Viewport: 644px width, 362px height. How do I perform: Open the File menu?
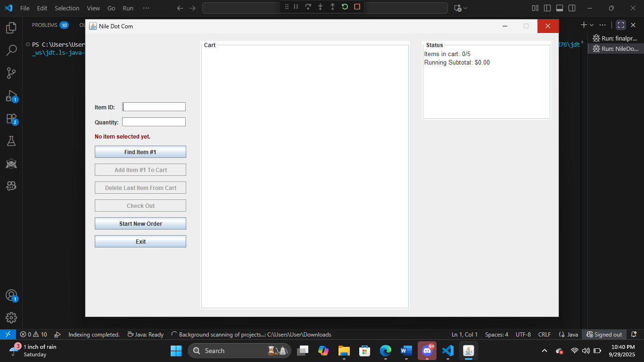click(25, 8)
